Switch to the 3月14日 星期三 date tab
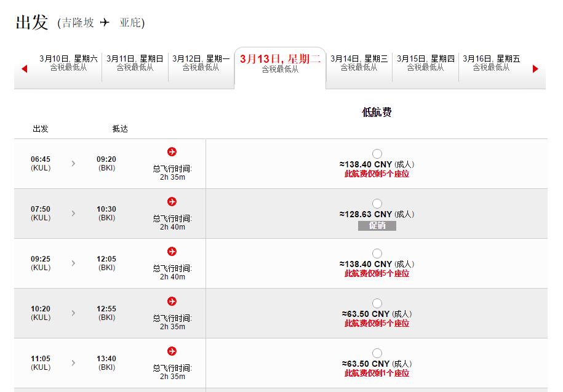The width and height of the screenshot is (563, 392). pos(359,63)
